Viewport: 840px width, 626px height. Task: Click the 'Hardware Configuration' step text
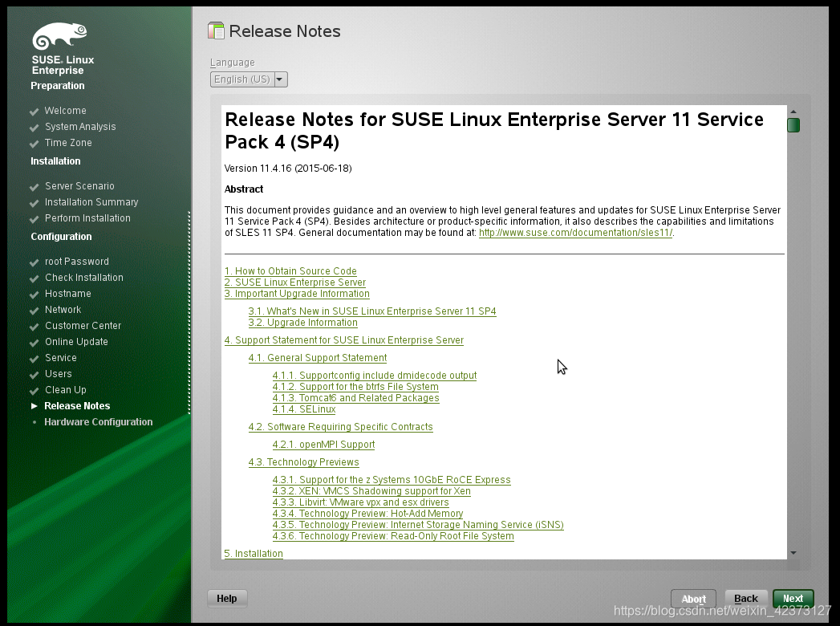click(99, 422)
